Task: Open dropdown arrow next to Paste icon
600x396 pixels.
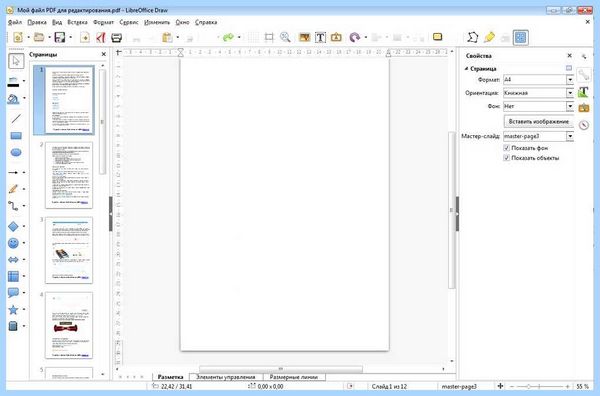Action: coord(178,37)
